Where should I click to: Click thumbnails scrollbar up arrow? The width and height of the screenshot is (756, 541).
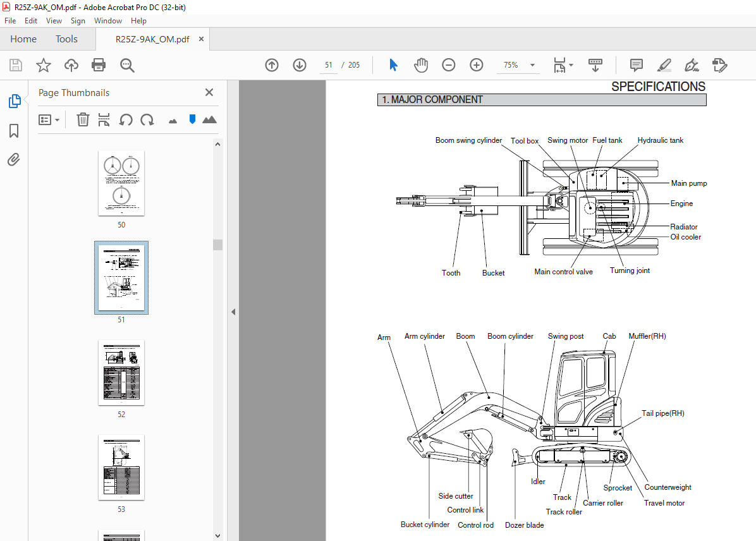(217, 144)
